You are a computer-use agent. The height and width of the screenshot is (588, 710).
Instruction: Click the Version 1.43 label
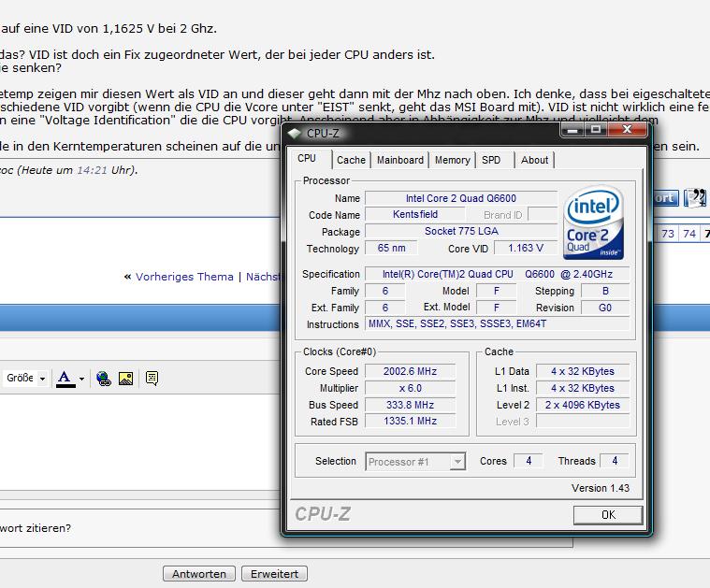[601, 488]
